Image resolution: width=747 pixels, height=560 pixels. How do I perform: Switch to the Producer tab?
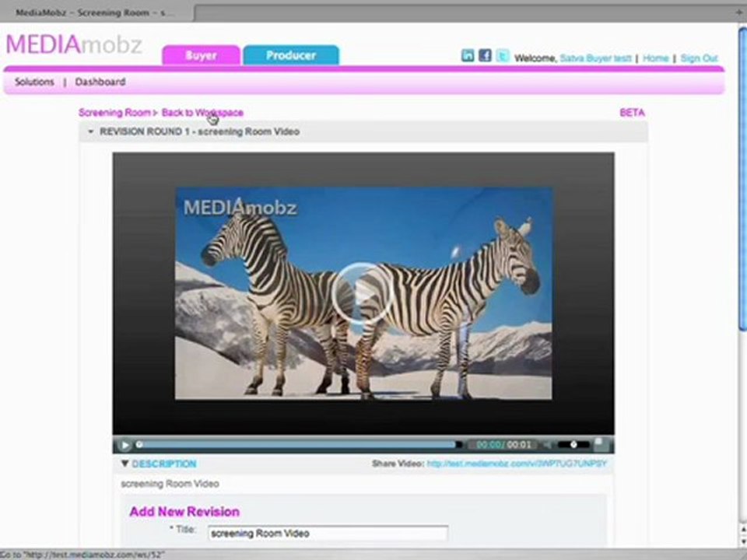291,55
